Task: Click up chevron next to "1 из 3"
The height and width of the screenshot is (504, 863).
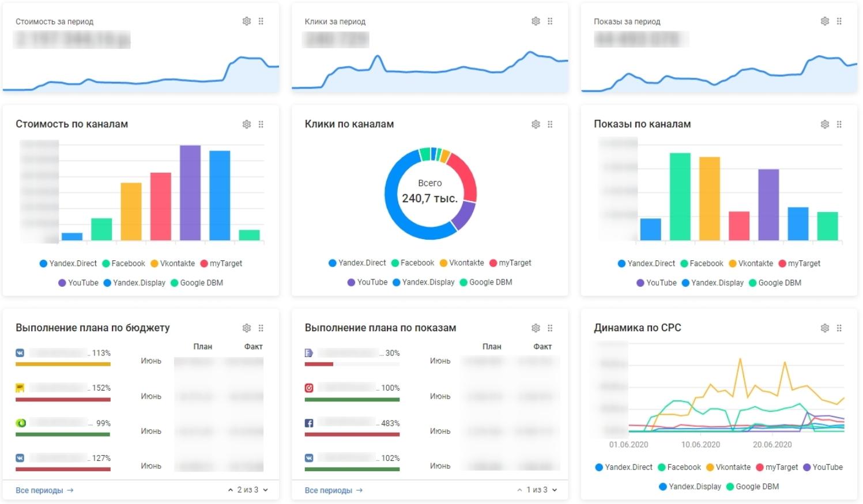Action: pyautogui.click(x=519, y=490)
